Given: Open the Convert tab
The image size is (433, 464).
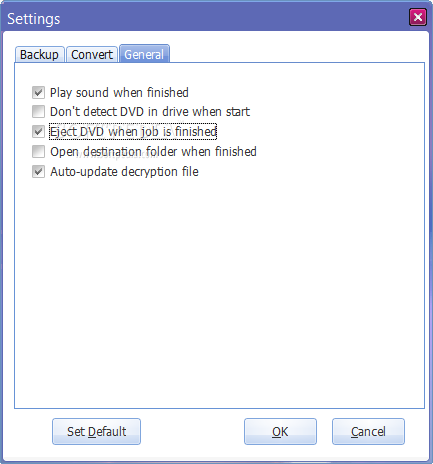Looking at the screenshot, I should coord(92,54).
